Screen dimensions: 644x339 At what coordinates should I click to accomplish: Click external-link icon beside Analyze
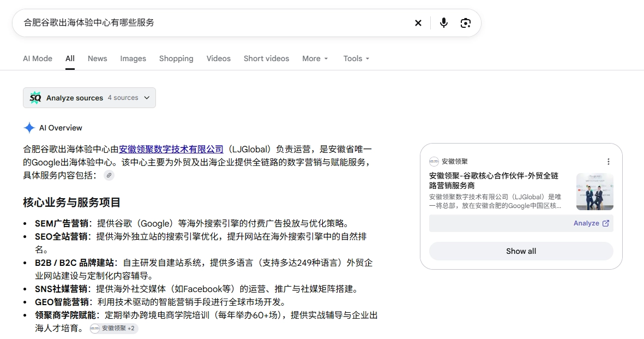[606, 223]
